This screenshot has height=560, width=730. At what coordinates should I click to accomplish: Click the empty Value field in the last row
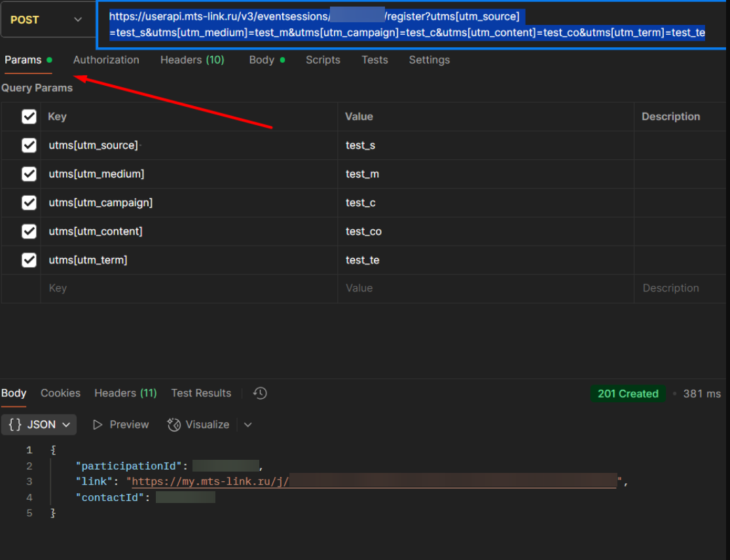[x=486, y=288]
